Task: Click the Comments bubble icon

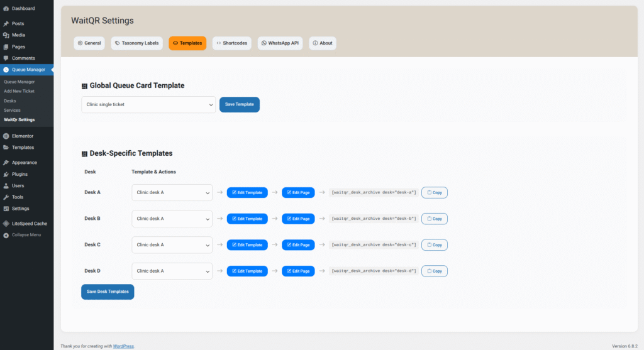Action: point(6,58)
